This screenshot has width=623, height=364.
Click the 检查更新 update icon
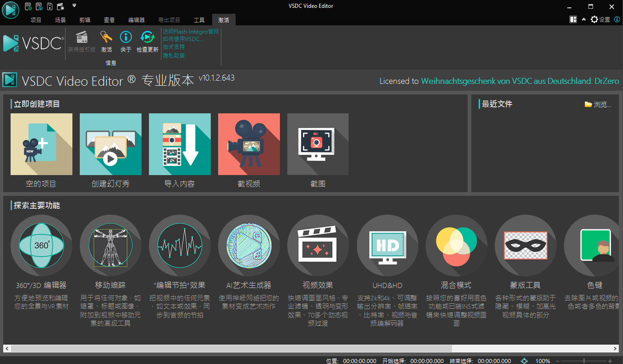[x=148, y=37]
